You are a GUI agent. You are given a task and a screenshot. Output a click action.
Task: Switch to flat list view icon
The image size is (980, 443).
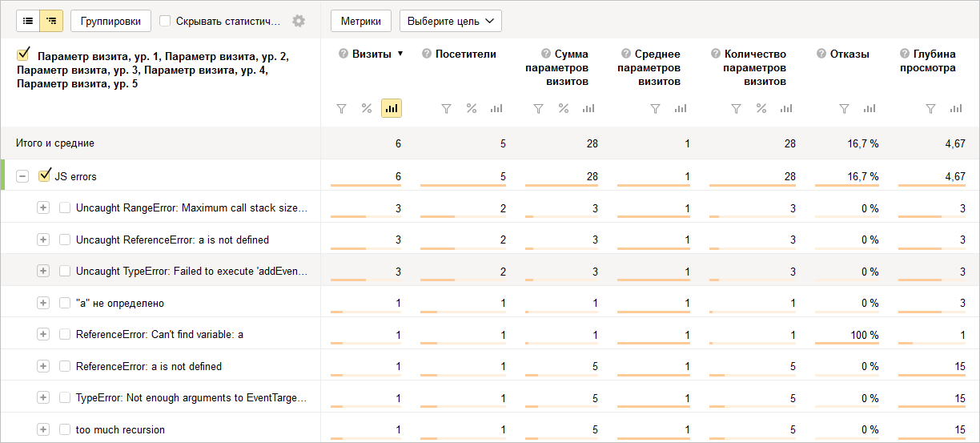[28, 21]
